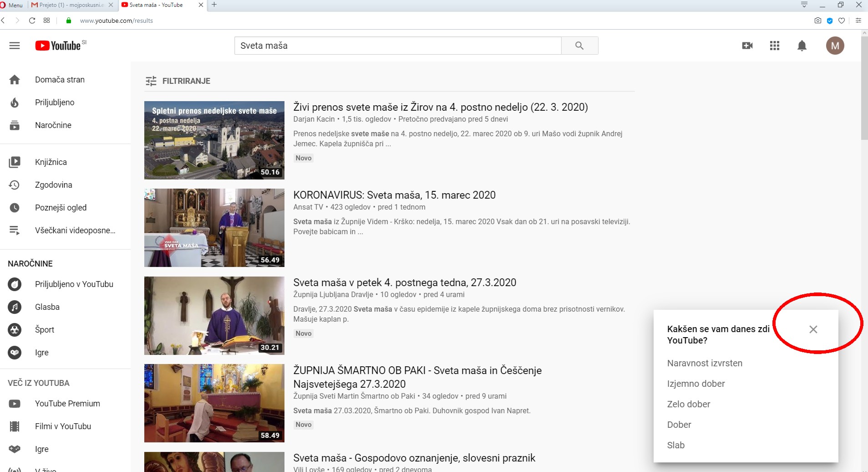This screenshot has height=472, width=868.
Task: Open the Žirov live stream thumbnail
Action: click(214, 140)
